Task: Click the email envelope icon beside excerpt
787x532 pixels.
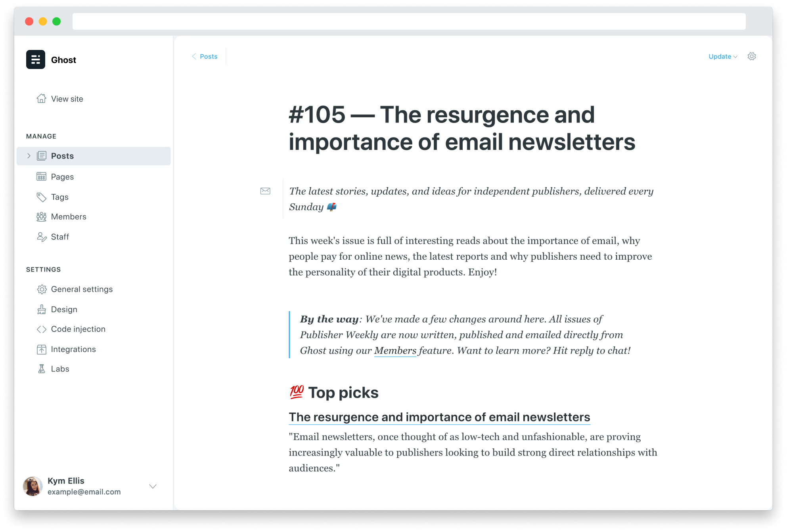Action: (x=265, y=191)
